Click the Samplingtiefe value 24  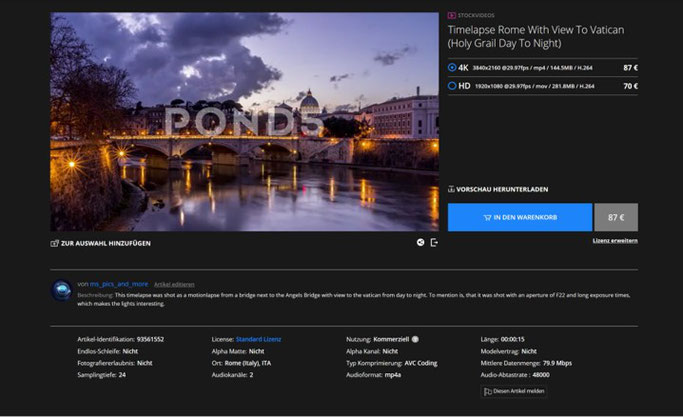point(122,375)
